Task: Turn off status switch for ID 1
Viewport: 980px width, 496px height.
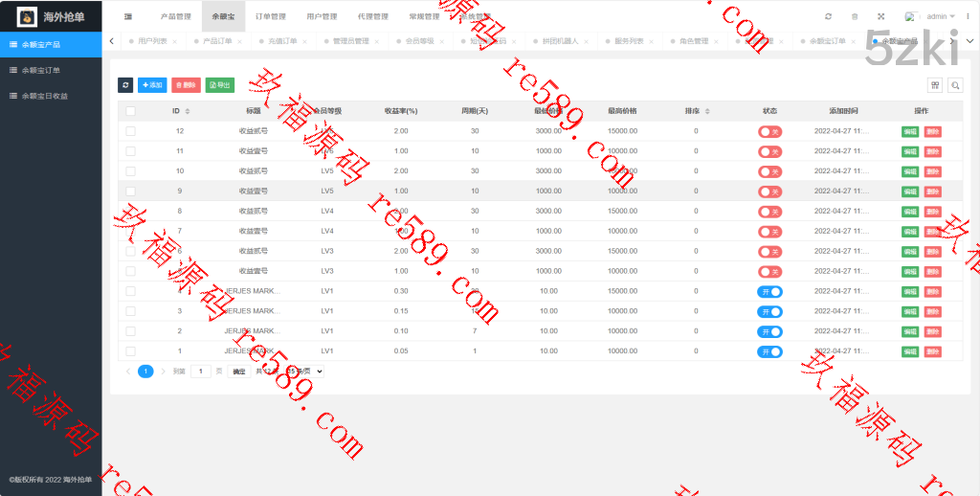Action: point(769,351)
